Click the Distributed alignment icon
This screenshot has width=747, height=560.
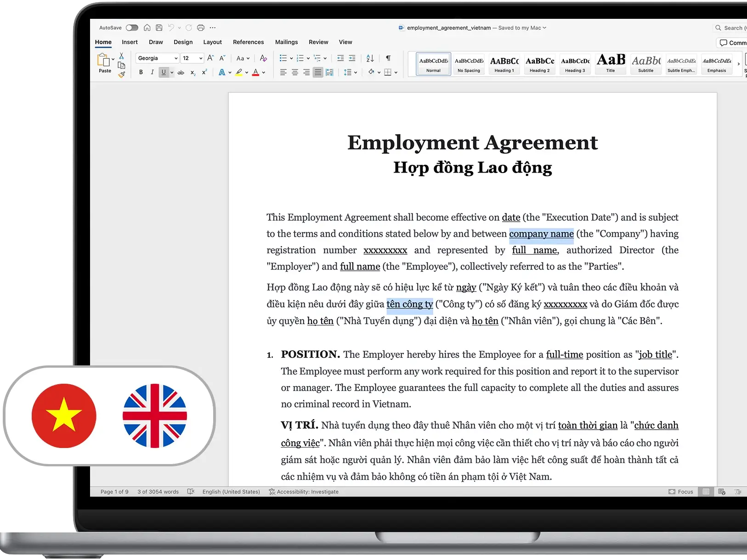pyautogui.click(x=329, y=73)
